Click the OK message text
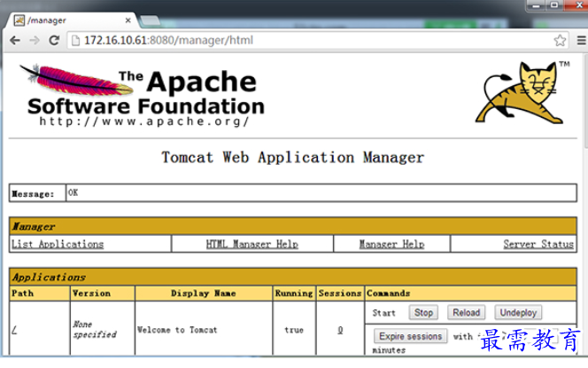588x368 pixels. click(x=73, y=192)
